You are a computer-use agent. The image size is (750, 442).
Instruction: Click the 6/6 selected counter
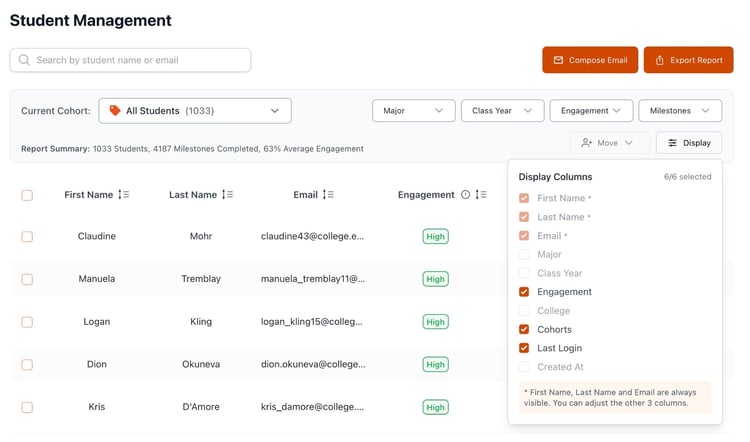coord(687,177)
